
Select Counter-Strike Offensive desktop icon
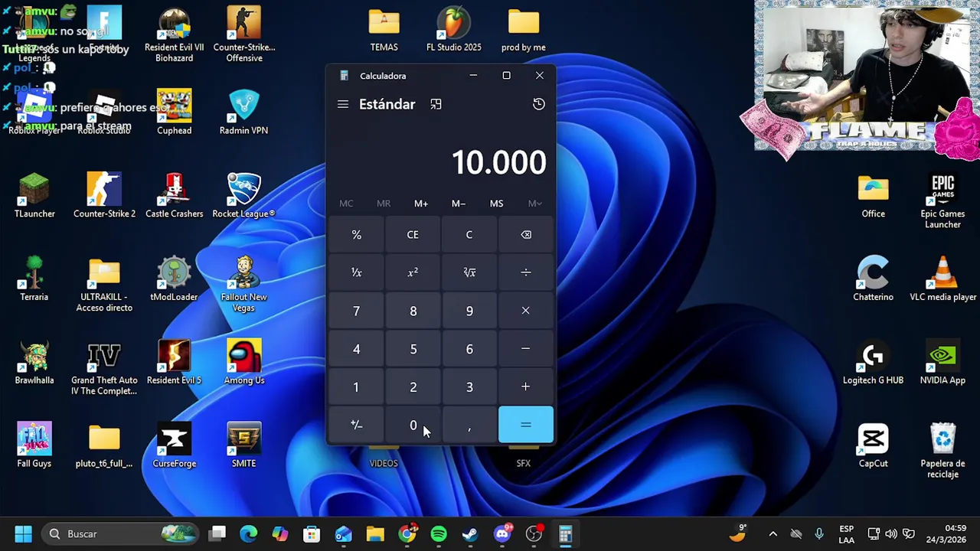click(244, 35)
